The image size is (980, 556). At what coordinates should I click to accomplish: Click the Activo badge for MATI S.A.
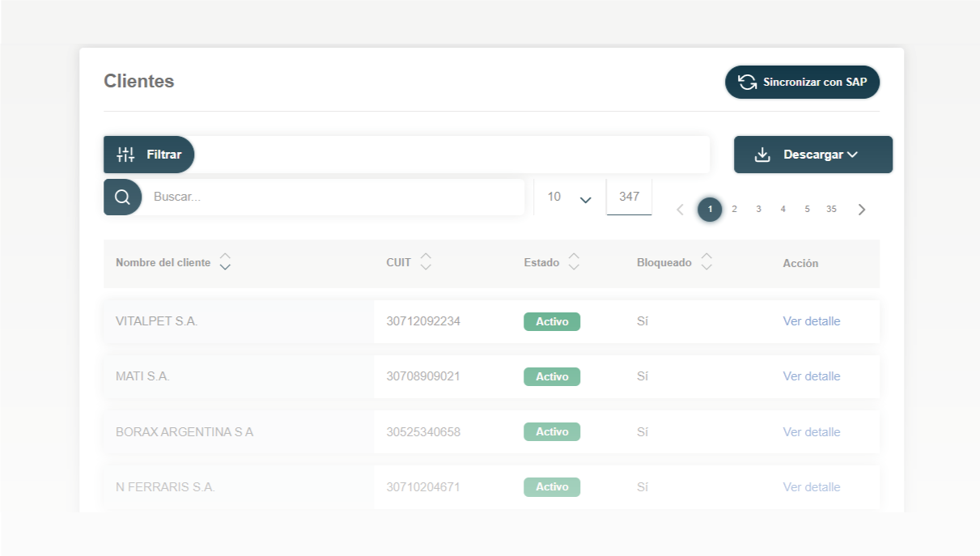coord(552,377)
